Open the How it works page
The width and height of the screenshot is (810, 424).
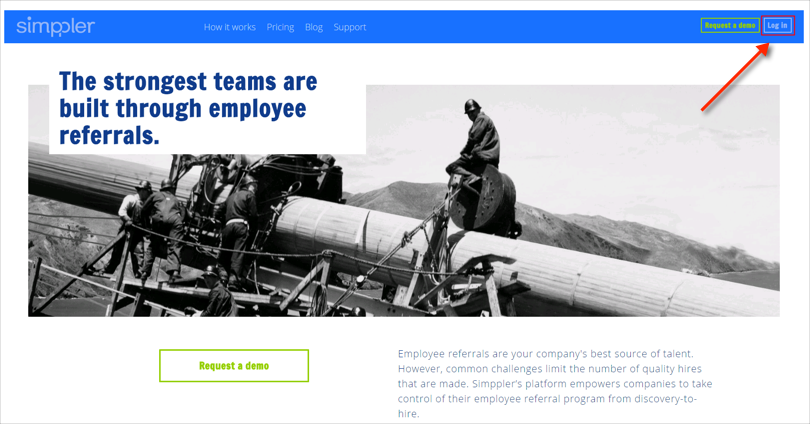(x=229, y=27)
